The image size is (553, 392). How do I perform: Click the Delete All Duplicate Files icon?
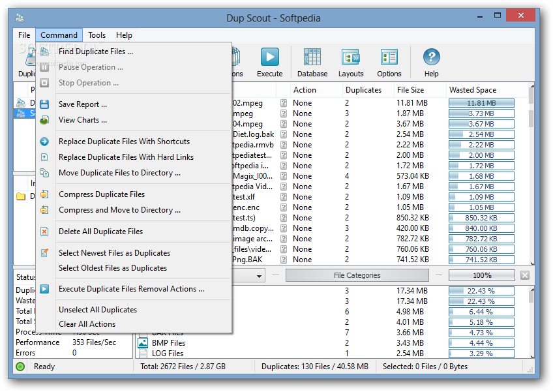click(44, 232)
